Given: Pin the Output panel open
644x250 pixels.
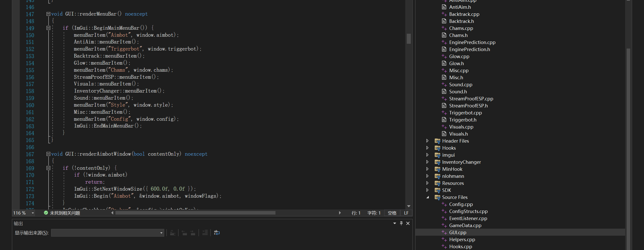Looking at the screenshot, I should tap(401, 223).
